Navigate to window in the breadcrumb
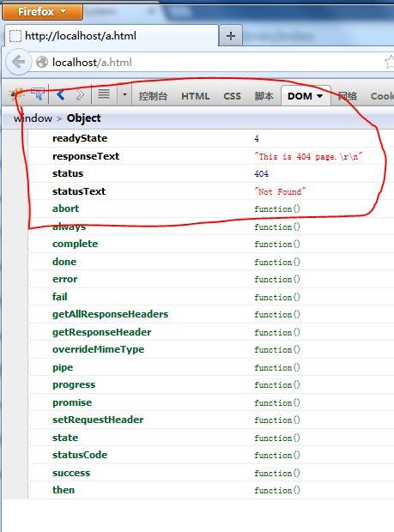394x532 pixels. tap(33, 118)
